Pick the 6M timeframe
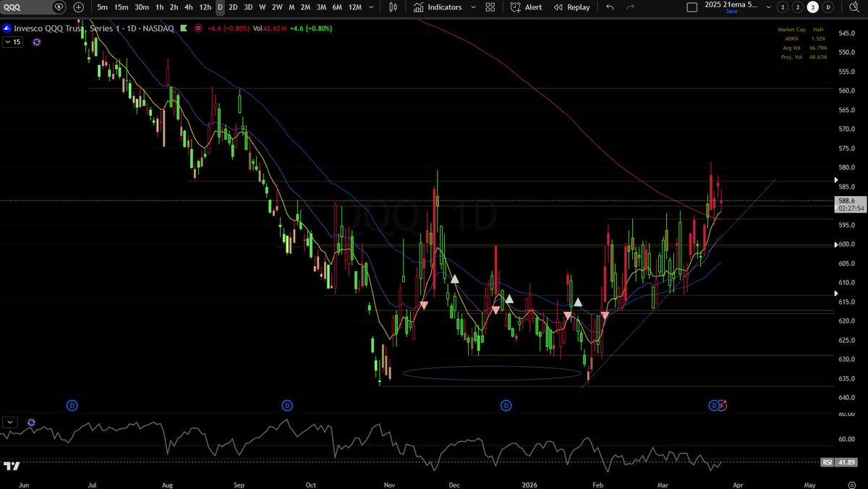Image resolution: width=868 pixels, height=489 pixels. (x=337, y=7)
